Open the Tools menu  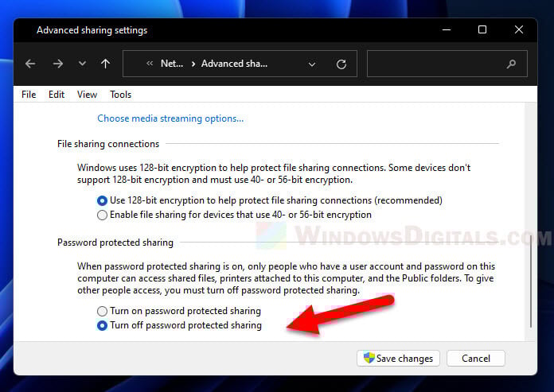click(x=120, y=95)
